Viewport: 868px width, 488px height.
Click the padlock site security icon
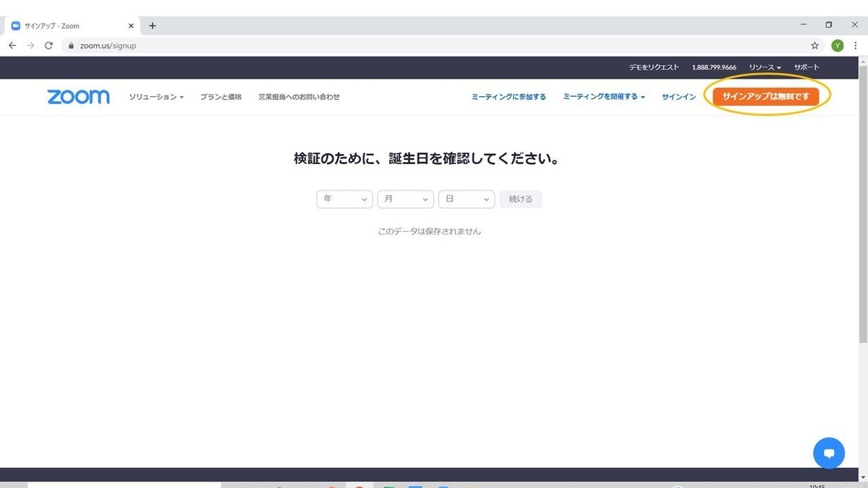pyautogui.click(x=70, y=45)
